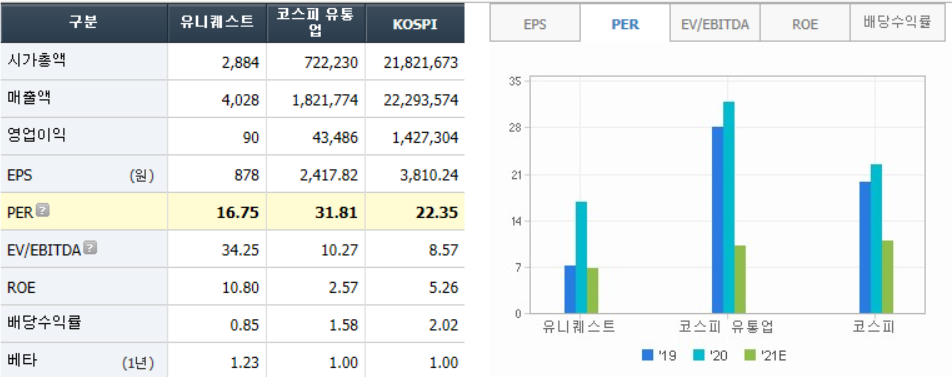Image resolution: width=952 pixels, height=377 pixels.
Task: Click the operating profit value 90
Action: [x=251, y=137]
